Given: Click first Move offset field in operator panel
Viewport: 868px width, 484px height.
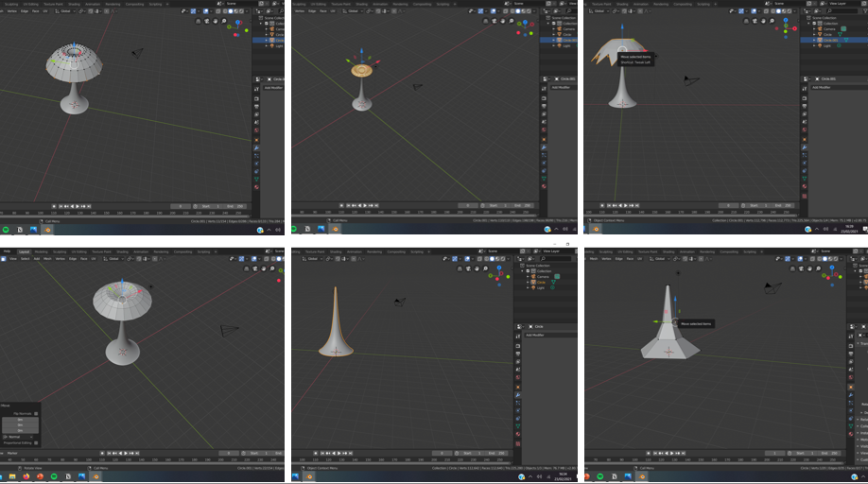Looking at the screenshot, I should click(x=20, y=420).
